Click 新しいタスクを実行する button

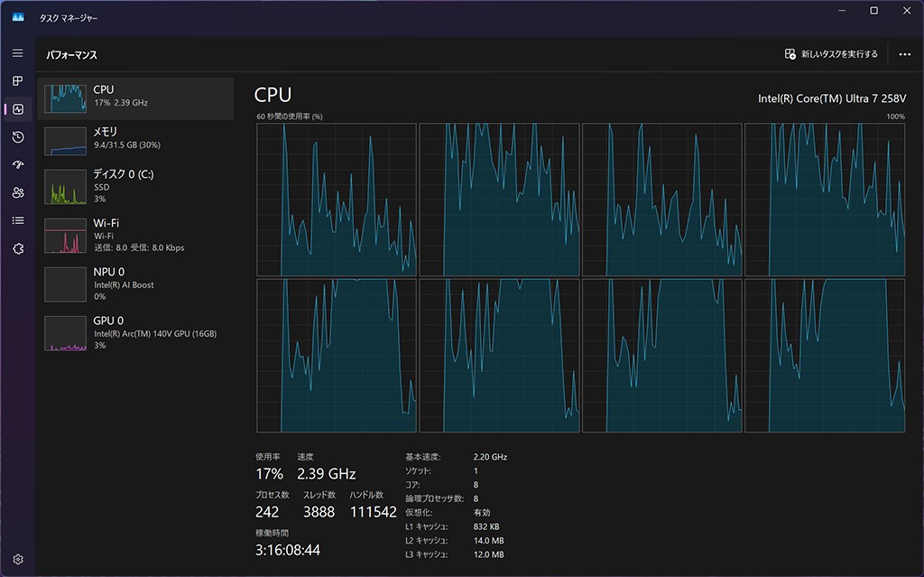pyautogui.click(x=831, y=54)
